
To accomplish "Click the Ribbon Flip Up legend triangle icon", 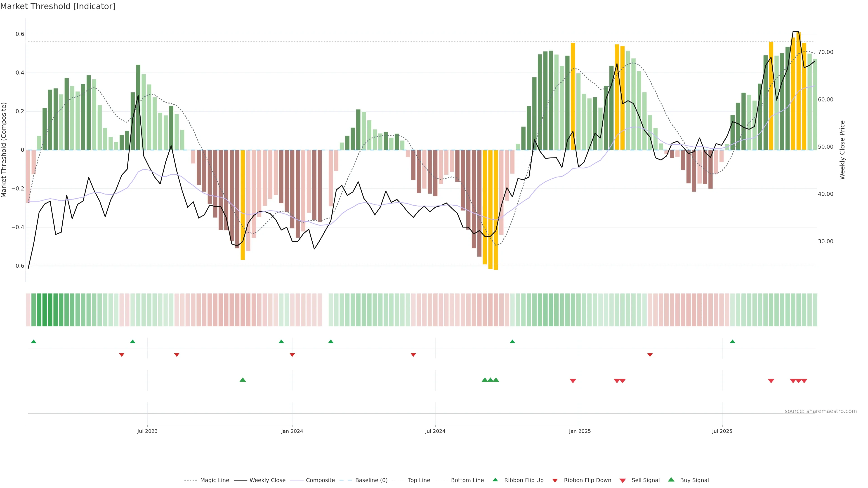I will click(x=495, y=480).
